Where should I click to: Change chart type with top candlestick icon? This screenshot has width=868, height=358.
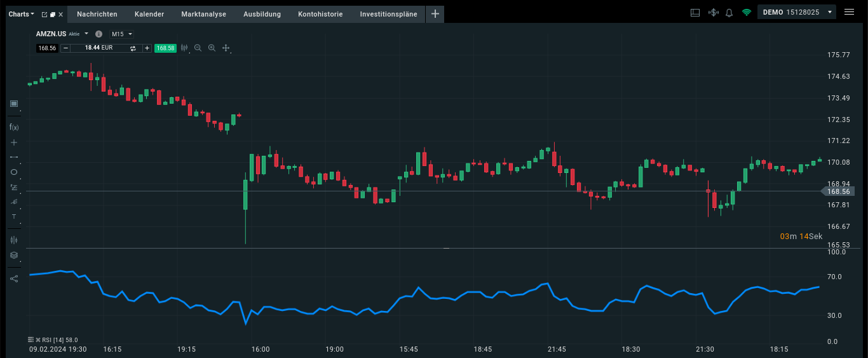(x=184, y=48)
